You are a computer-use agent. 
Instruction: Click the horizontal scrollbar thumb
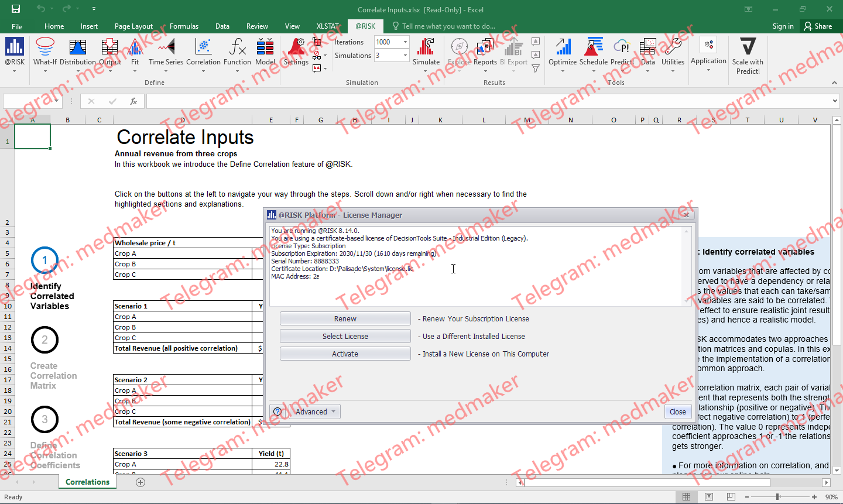[x=647, y=483]
